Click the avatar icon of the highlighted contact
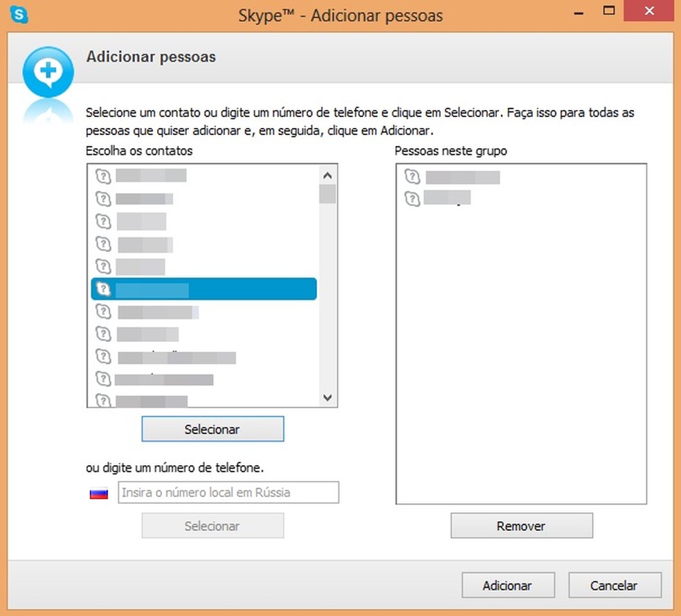Screen dimensions: 681x616 (x=103, y=289)
